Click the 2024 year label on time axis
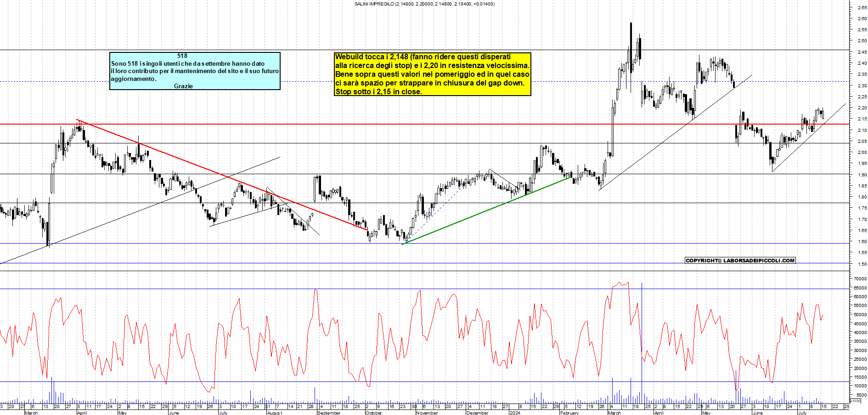 click(x=515, y=413)
